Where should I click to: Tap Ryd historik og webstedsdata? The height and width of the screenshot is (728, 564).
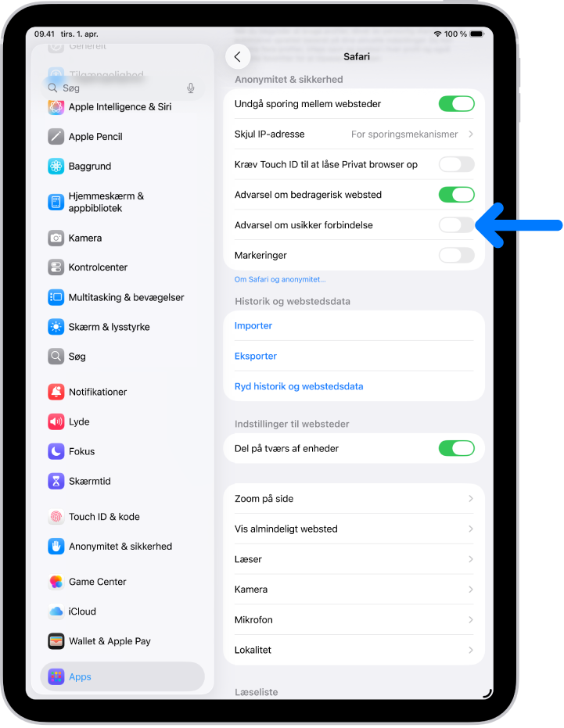[299, 386]
